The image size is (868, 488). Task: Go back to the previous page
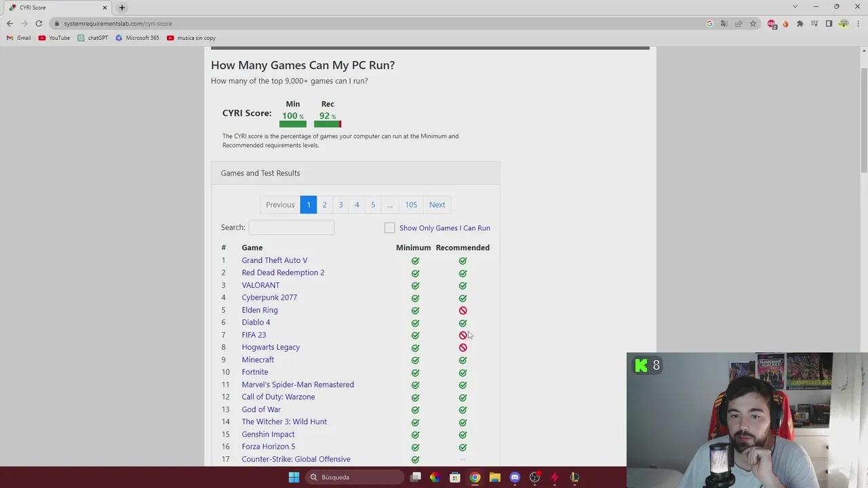point(9,24)
